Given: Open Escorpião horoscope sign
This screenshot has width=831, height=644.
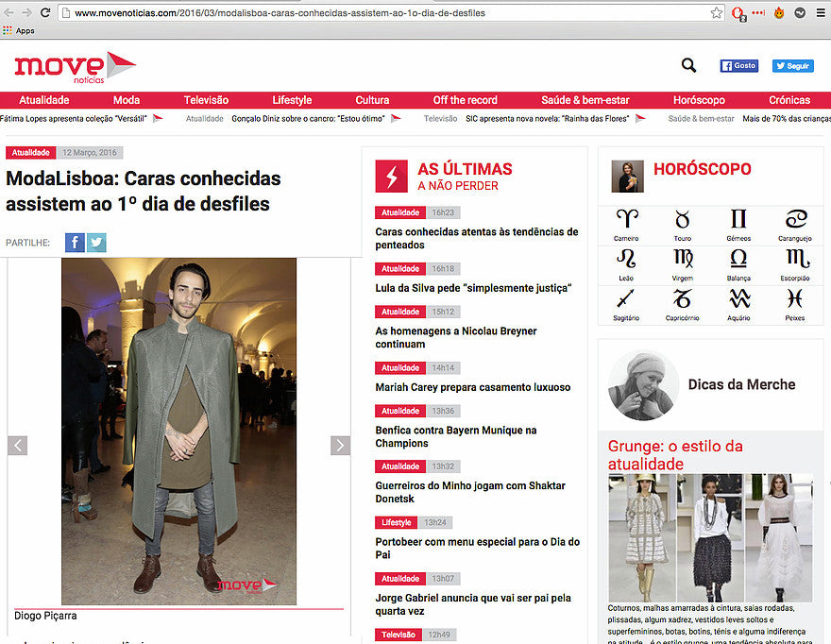Looking at the screenshot, I should click(x=795, y=264).
